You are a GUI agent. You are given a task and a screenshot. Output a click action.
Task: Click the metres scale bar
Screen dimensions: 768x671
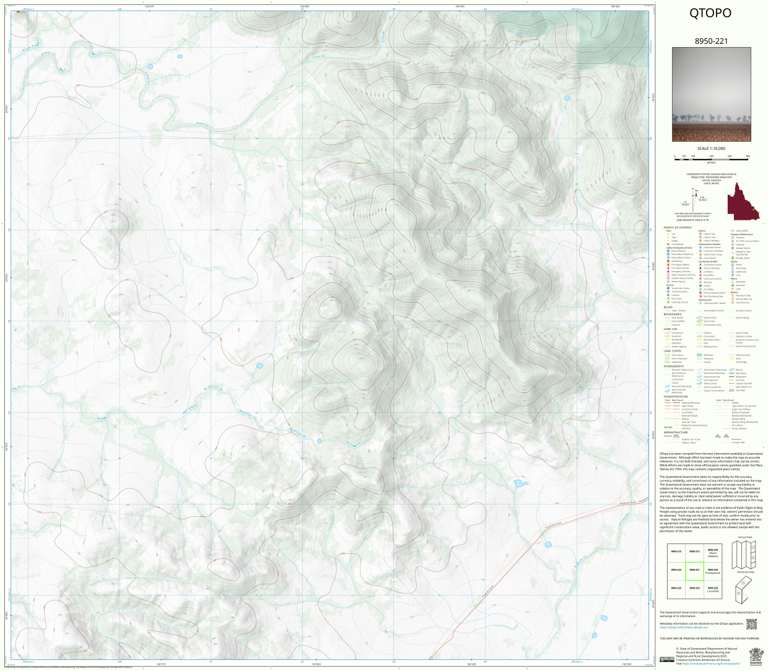[711, 157]
